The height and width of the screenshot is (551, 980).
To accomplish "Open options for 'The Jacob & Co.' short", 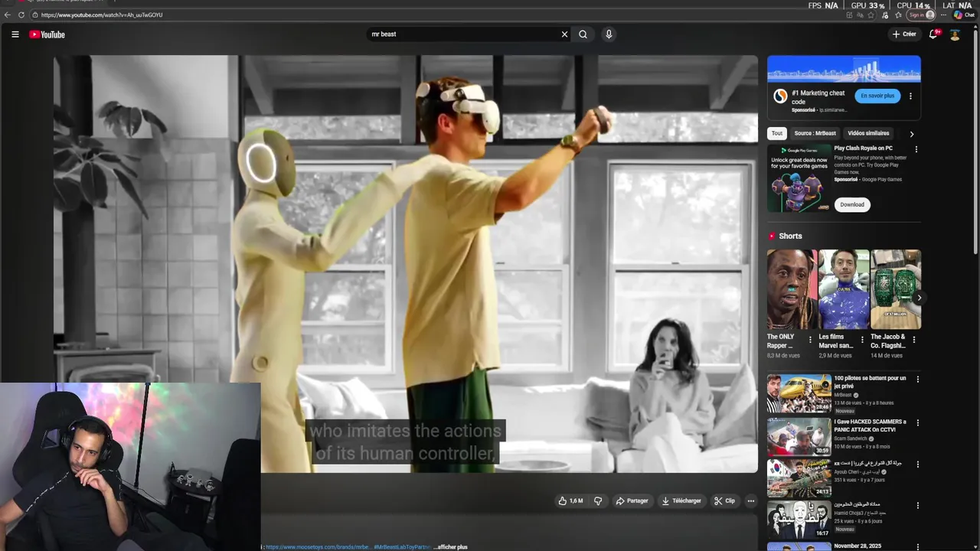I will 913,340.
